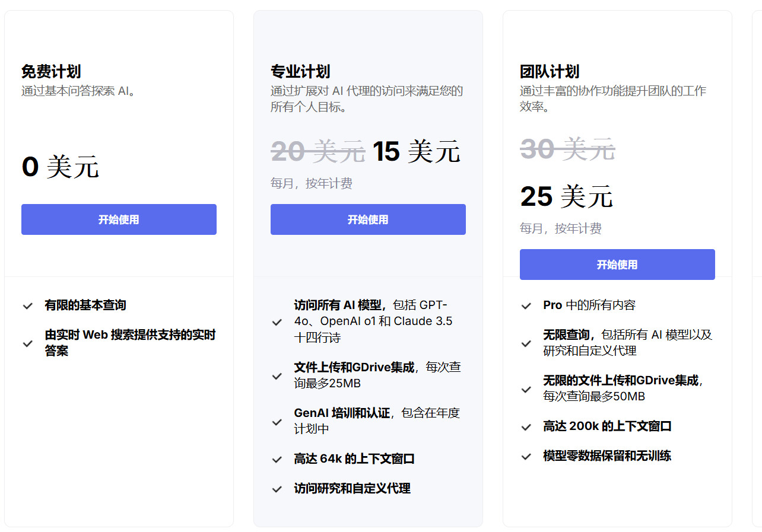Click the 团队计划 heading text
The height and width of the screenshot is (532, 762).
(x=550, y=72)
